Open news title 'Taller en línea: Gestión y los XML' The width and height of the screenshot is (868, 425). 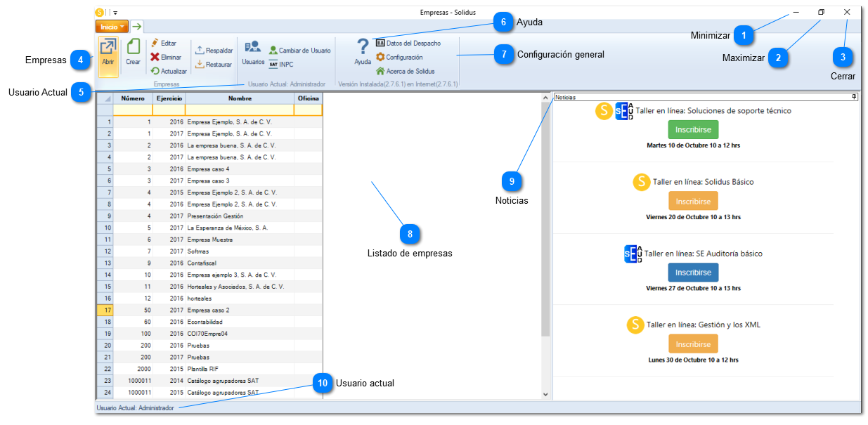pos(704,325)
